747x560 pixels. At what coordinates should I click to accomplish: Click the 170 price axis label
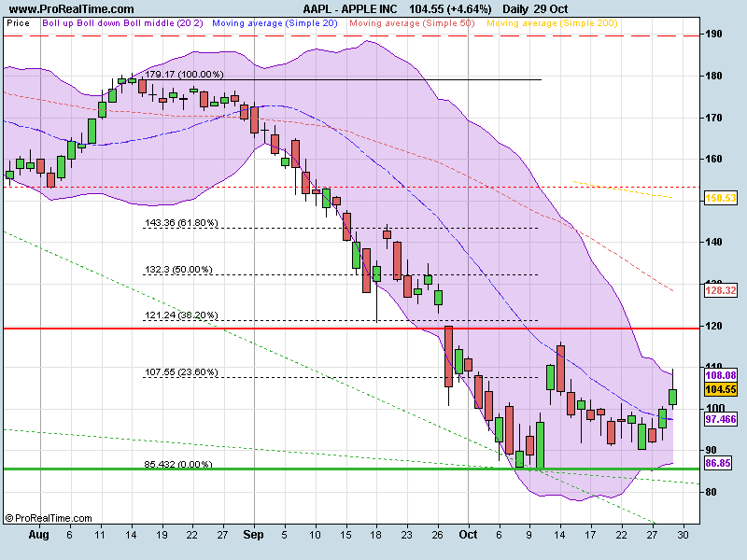tap(713, 118)
